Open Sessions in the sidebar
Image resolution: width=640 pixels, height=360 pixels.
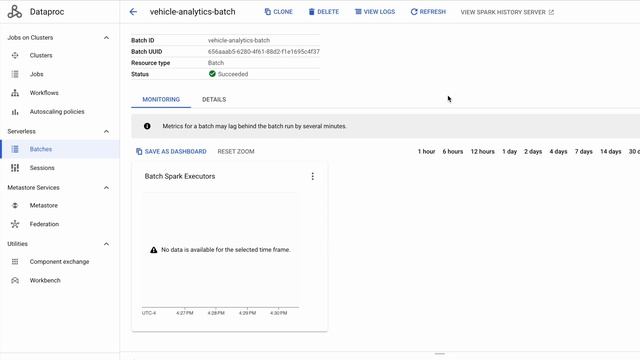[42, 168]
